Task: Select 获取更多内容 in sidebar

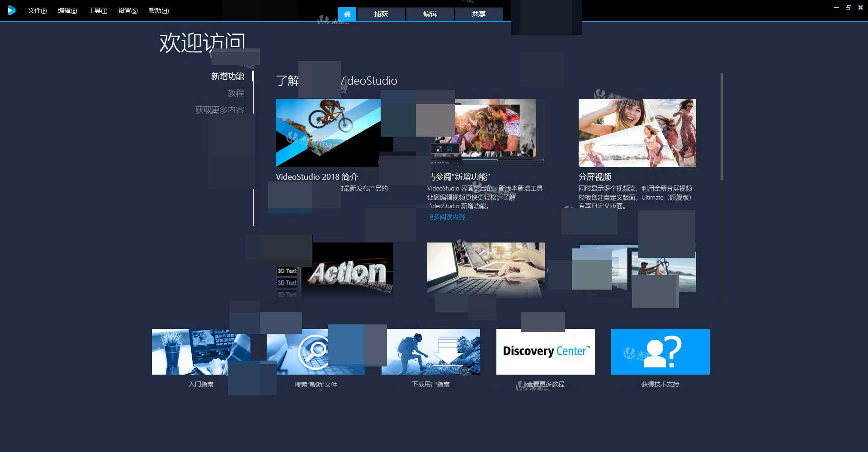Action: [x=220, y=109]
